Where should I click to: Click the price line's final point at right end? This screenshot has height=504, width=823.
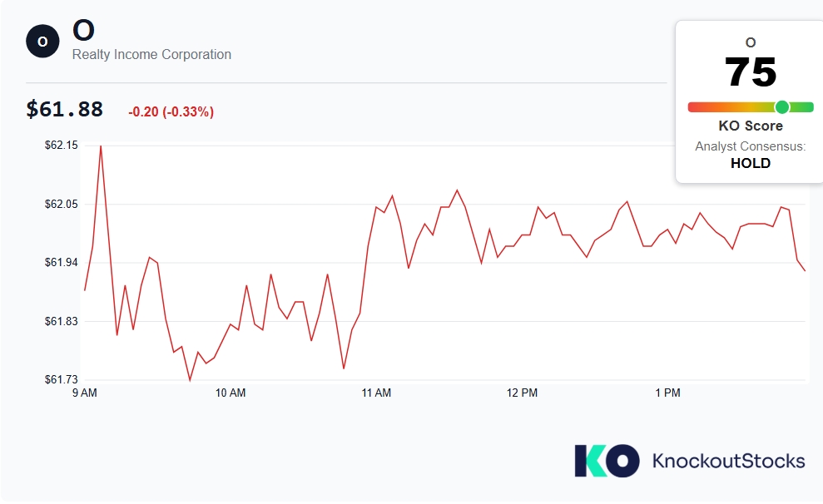[x=805, y=270]
